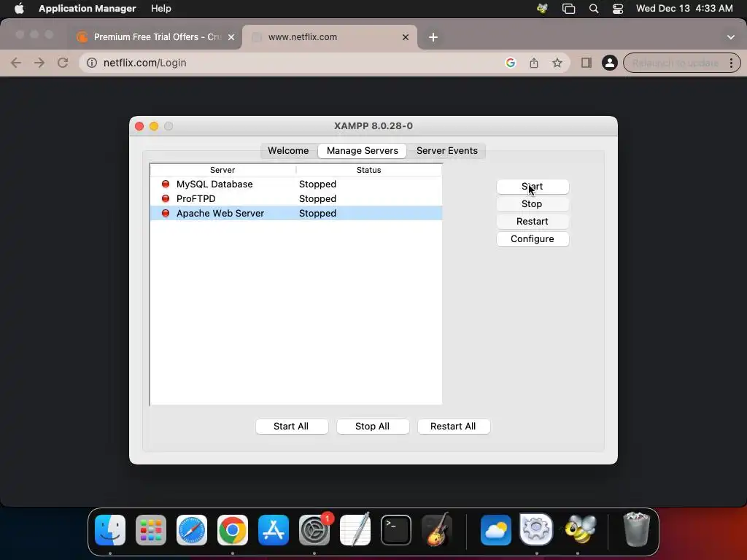Select the Manage Servers tab

point(362,150)
